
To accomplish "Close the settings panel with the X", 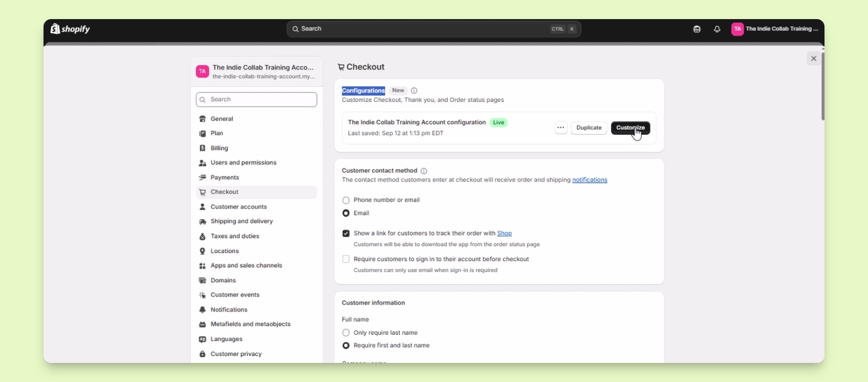I will click(814, 59).
